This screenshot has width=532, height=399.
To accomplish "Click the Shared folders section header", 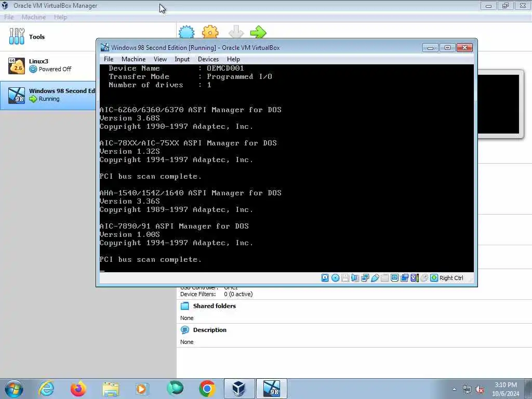I will click(215, 306).
